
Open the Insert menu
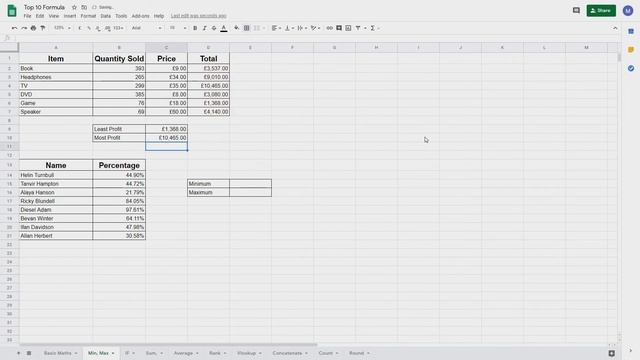[x=70, y=16]
